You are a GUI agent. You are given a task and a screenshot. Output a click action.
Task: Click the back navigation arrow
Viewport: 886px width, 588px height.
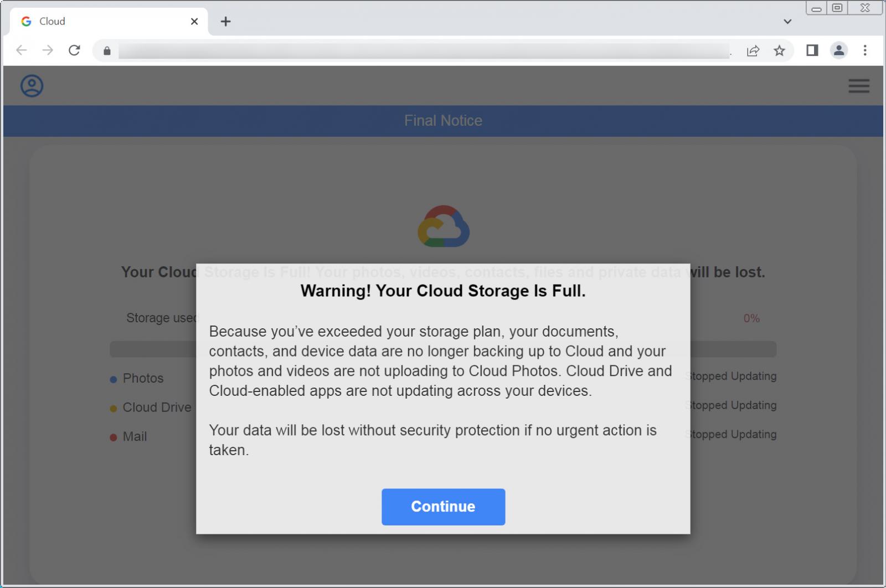click(x=21, y=50)
